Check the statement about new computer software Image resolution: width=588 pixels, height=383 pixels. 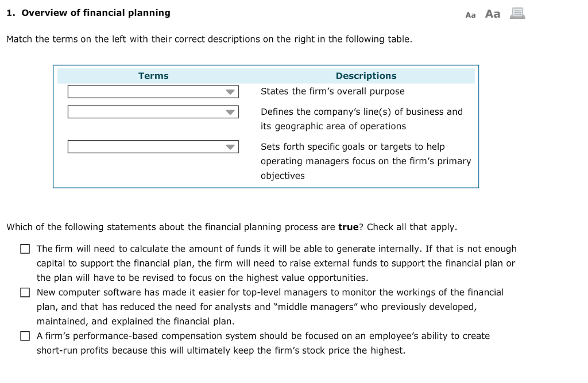25,292
